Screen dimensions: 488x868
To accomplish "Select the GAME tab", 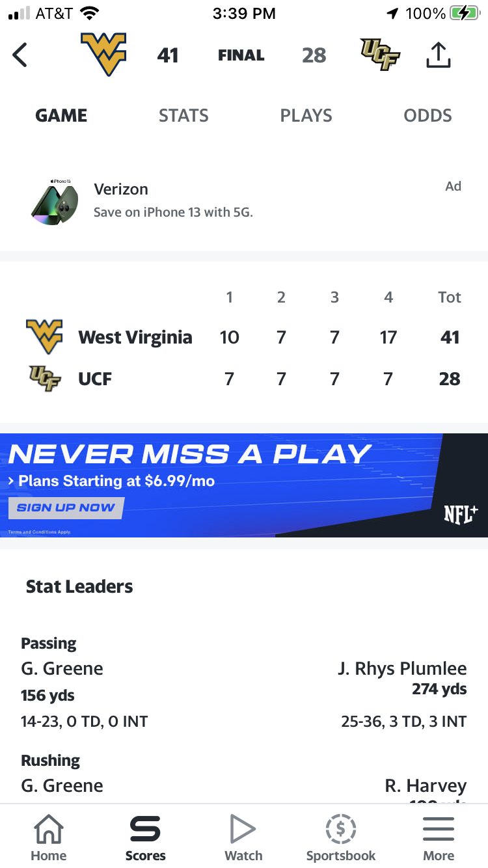I will pos(61,116).
